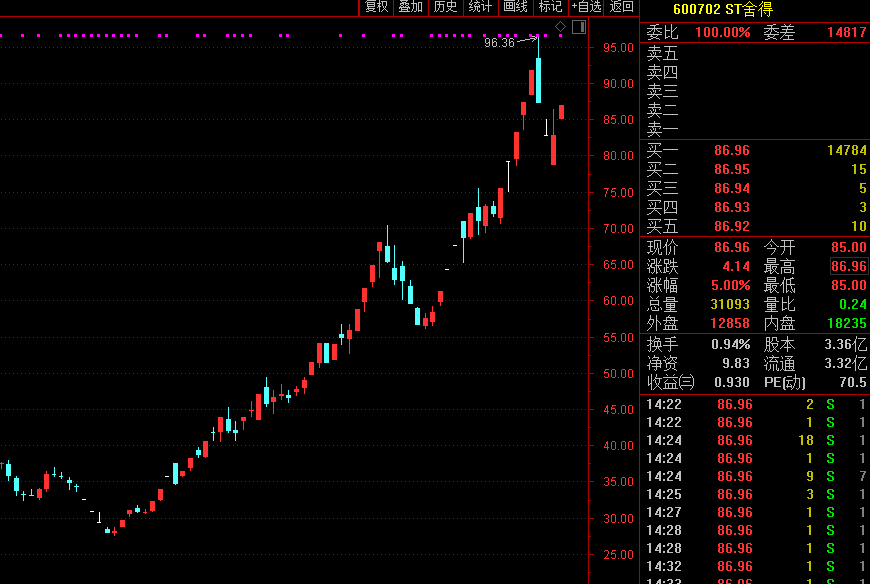Click the 标记 mark button
Screen dimensions: 870x584
[x=550, y=7]
